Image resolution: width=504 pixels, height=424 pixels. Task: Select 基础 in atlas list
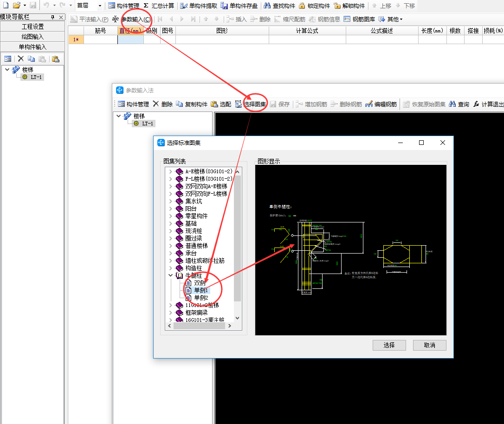coord(191,223)
